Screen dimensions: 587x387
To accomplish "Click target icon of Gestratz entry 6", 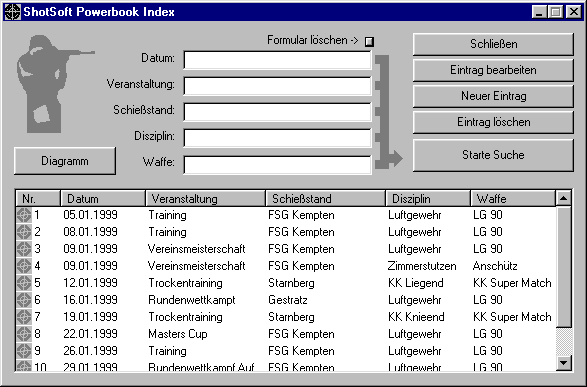I will pos(24,300).
